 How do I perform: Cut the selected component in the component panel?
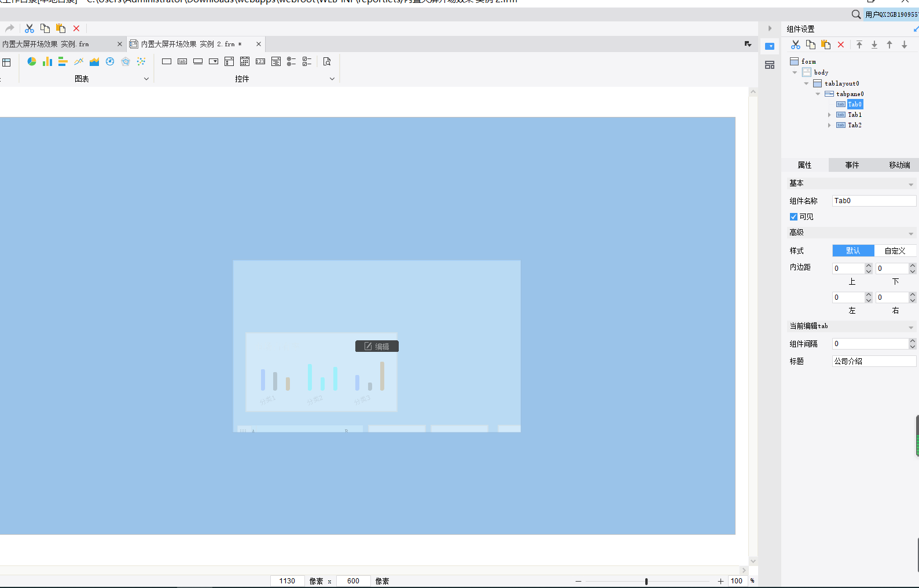click(796, 45)
